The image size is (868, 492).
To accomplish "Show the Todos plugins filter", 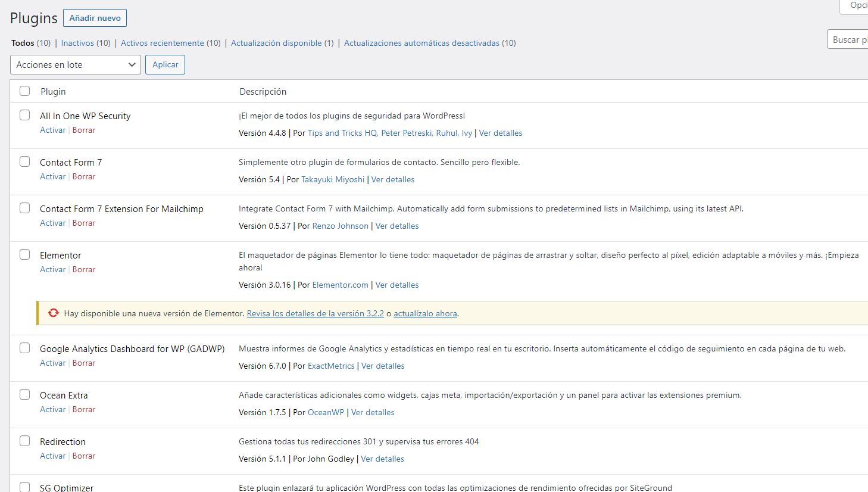I will (x=23, y=43).
